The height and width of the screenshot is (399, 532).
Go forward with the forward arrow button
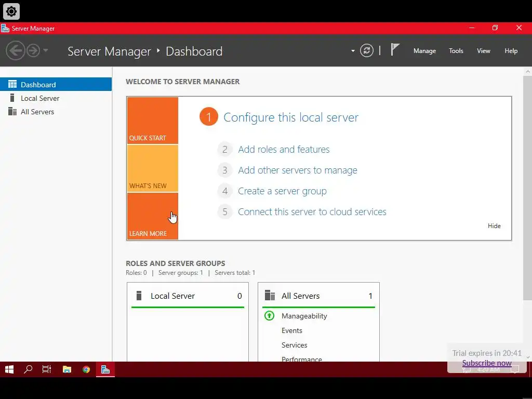click(33, 50)
